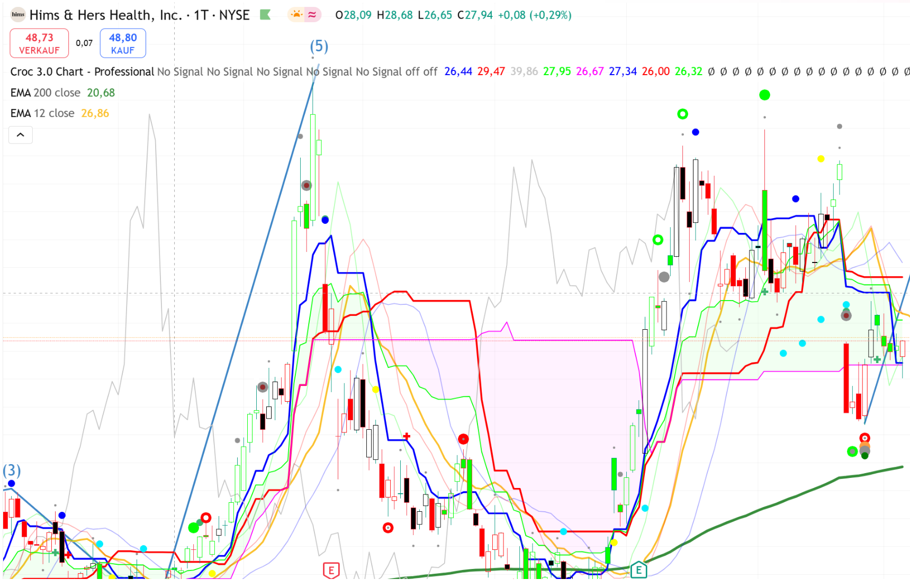The height and width of the screenshot is (588, 910).
Task: Open the 1T interval selector in the title
Action: point(201,15)
